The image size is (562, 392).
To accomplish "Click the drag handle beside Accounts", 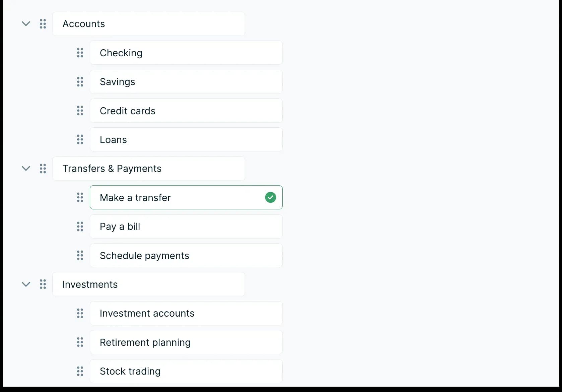I will point(43,24).
